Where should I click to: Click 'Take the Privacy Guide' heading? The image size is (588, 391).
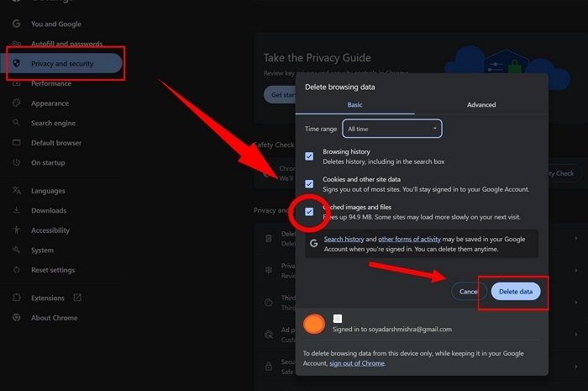(318, 58)
